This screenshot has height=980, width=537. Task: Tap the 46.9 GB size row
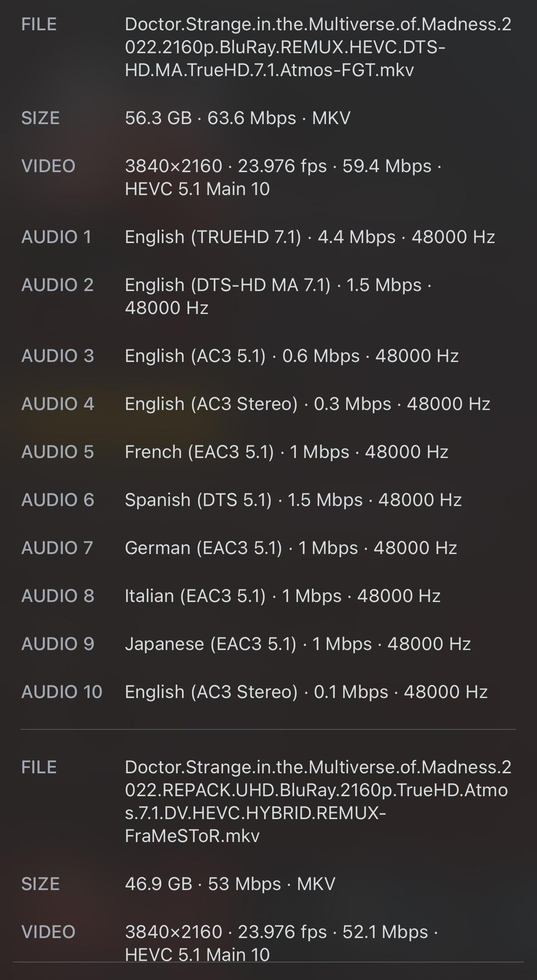click(x=230, y=884)
